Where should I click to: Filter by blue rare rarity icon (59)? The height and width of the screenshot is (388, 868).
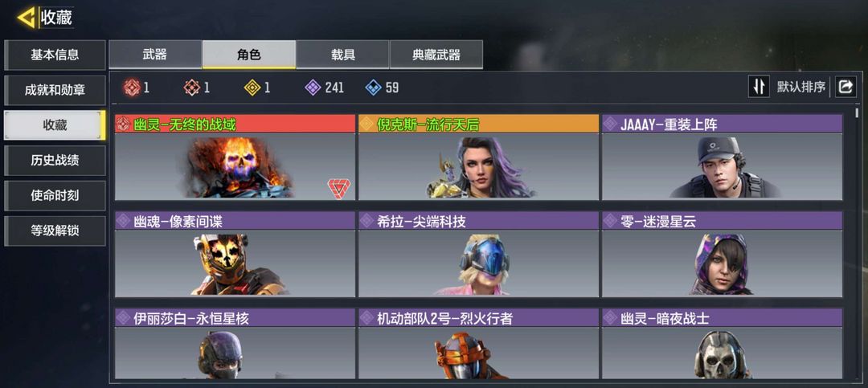373,88
